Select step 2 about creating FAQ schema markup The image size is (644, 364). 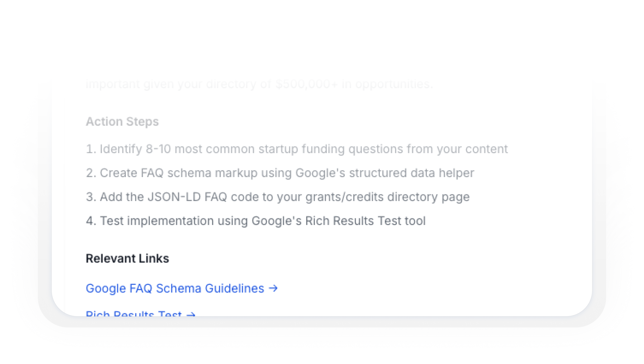pos(280,173)
